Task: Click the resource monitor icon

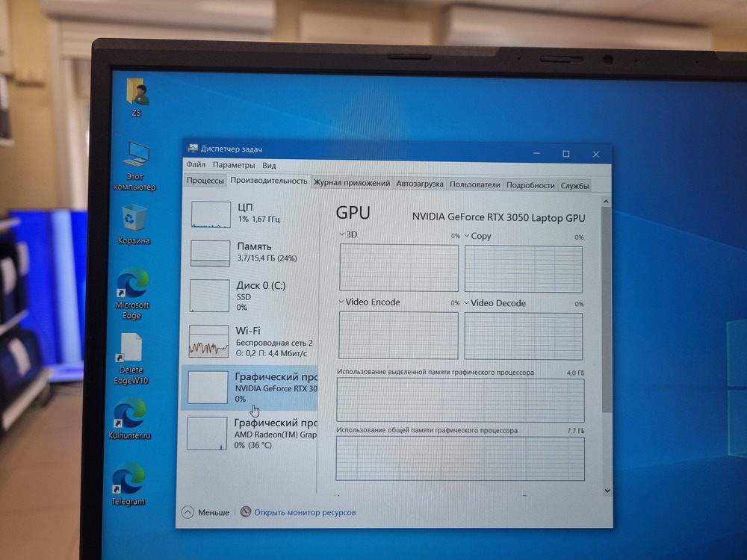Action: coord(245,512)
